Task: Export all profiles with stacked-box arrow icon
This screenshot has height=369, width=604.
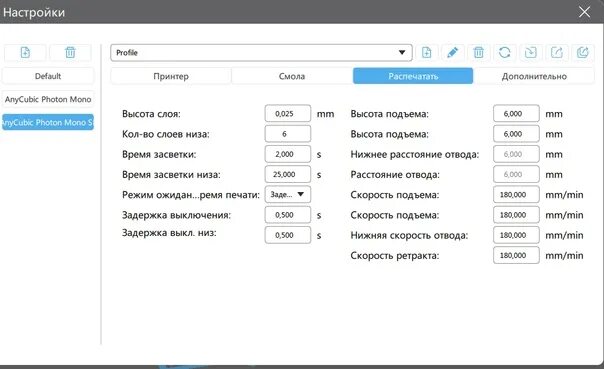Action: 583,52
